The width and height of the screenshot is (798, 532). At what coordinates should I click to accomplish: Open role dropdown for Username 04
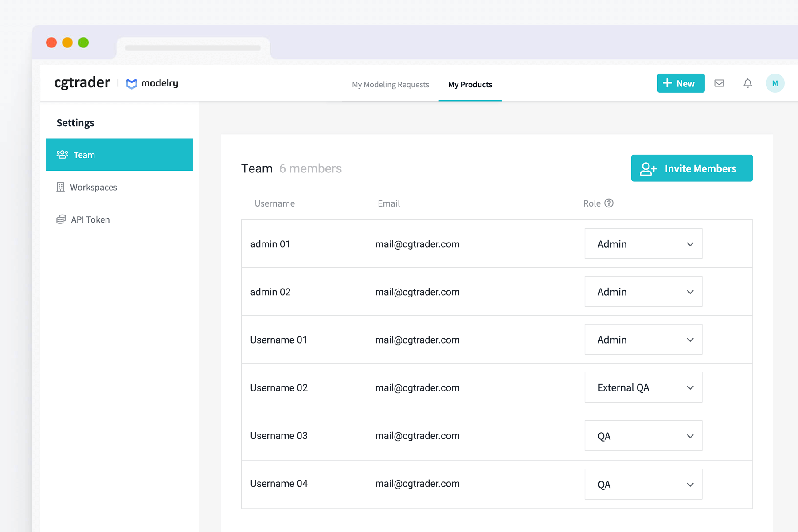click(x=643, y=484)
